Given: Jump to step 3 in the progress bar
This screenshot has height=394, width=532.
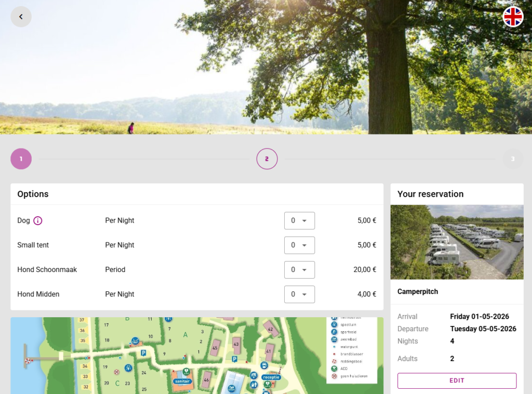Looking at the screenshot, I should click(x=512, y=159).
